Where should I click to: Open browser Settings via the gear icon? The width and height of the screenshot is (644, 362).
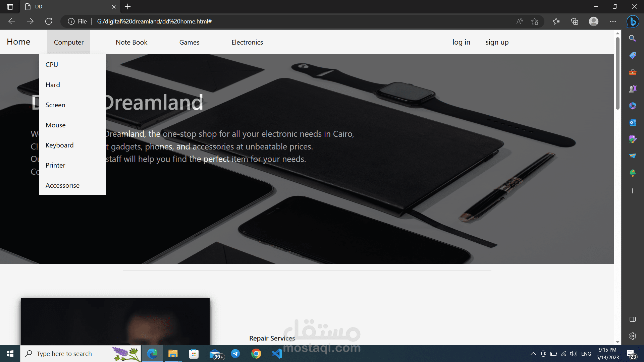click(x=633, y=336)
